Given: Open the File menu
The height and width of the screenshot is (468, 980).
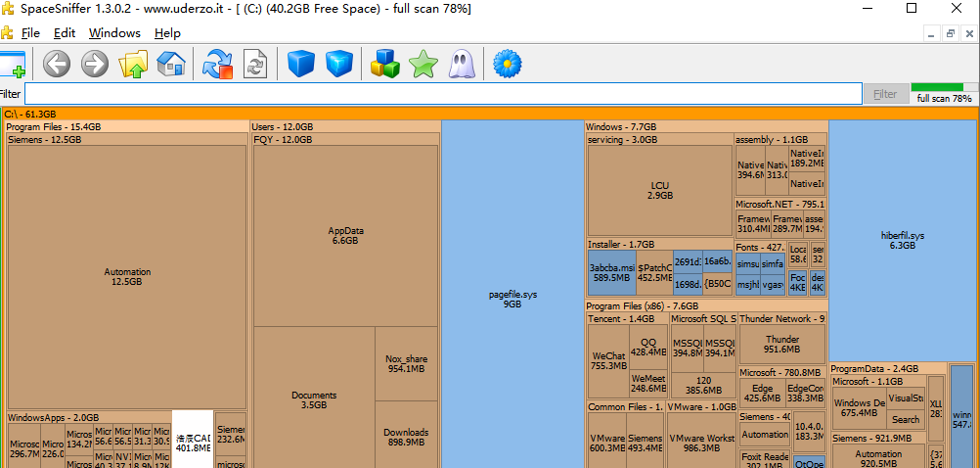Looking at the screenshot, I should (x=30, y=33).
